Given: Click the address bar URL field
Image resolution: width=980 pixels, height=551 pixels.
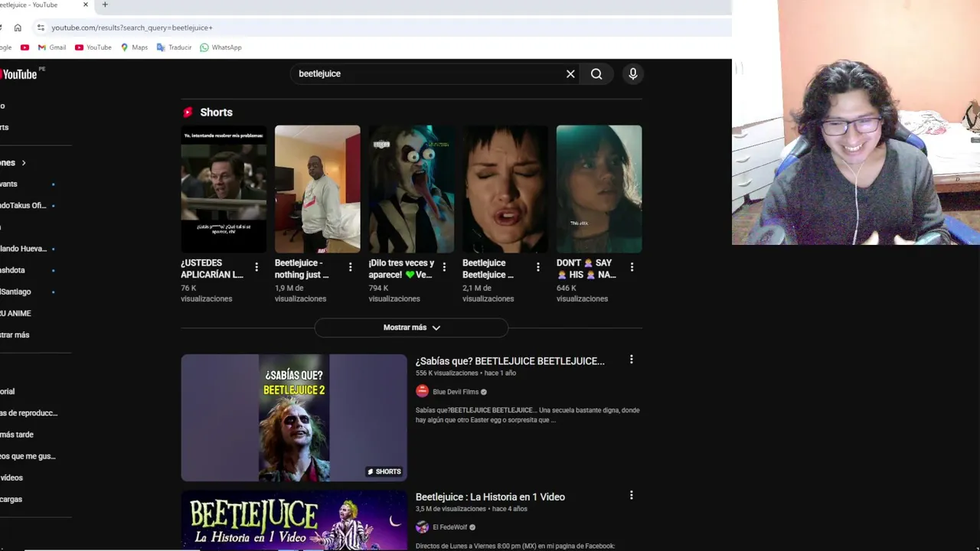Looking at the screenshot, I should click(x=383, y=28).
